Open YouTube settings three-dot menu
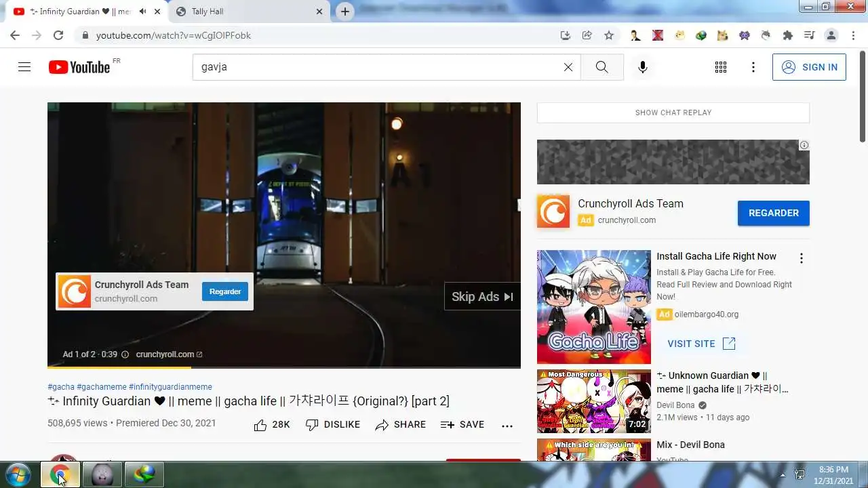The image size is (868, 488). coord(753,67)
